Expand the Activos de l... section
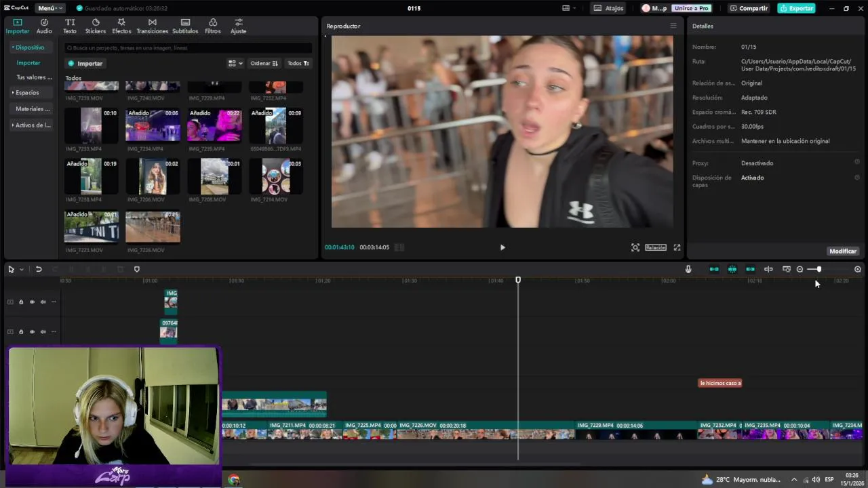The height and width of the screenshot is (488, 868). (31, 125)
